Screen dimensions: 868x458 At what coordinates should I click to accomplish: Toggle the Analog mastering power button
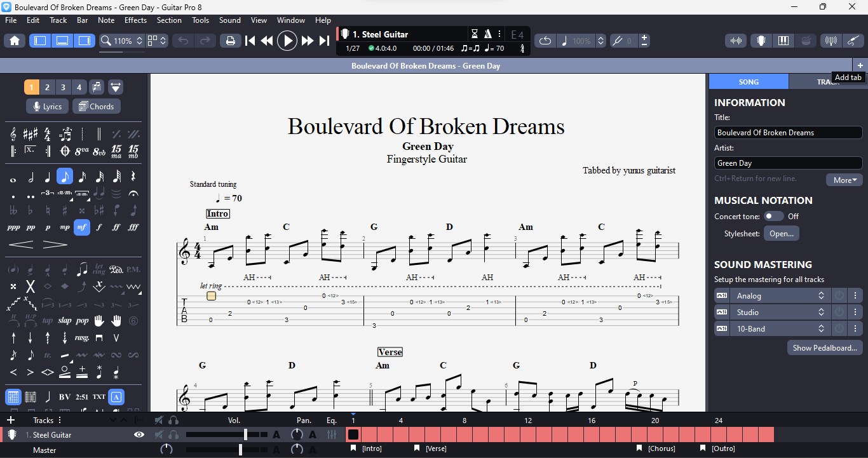(x=839, y=295)
